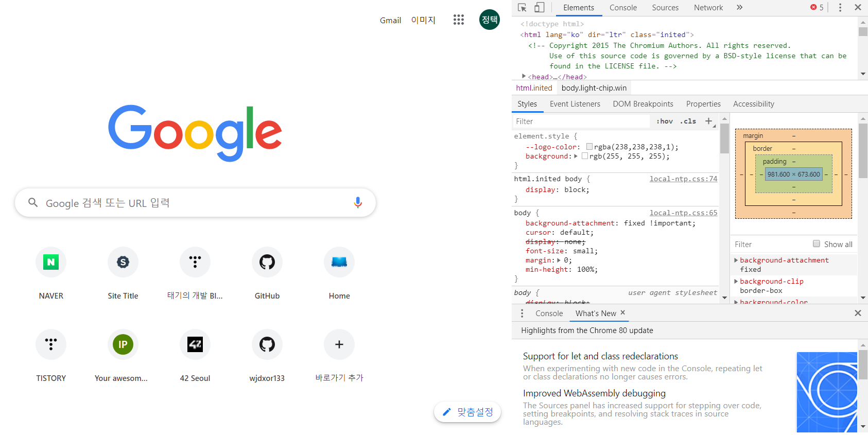This screenshot has width=868, height=435.
Task: Expand the margin shorthand property
Action: (559, 260)
